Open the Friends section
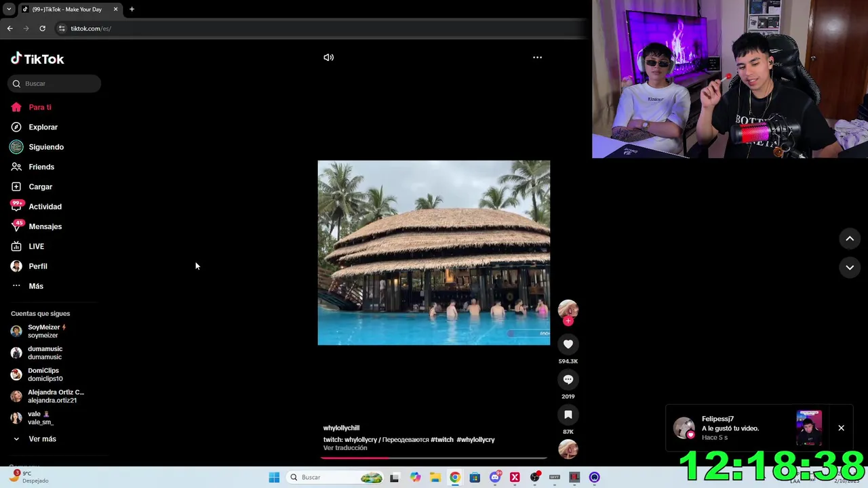This screenshot has width=868, height=488. (x=33, y=167)
